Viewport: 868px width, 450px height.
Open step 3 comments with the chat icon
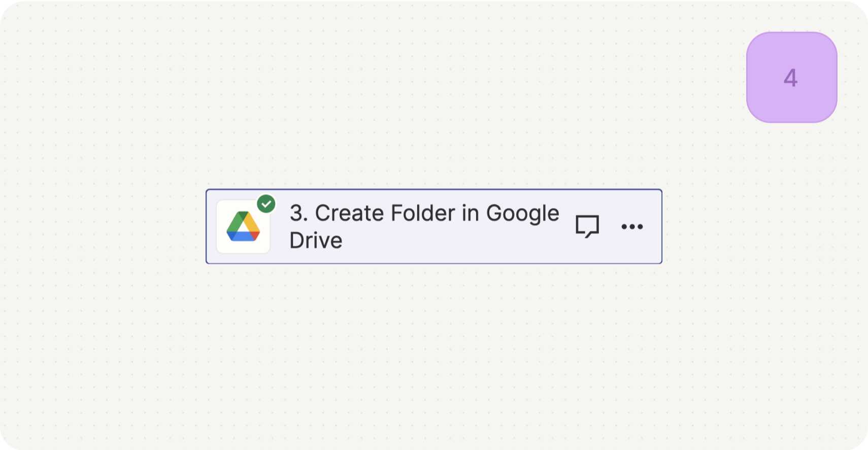click(x=587, y=226)
